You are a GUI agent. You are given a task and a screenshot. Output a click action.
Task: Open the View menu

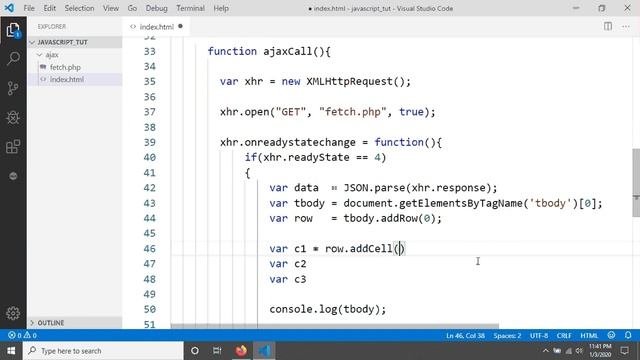point(111,8)
